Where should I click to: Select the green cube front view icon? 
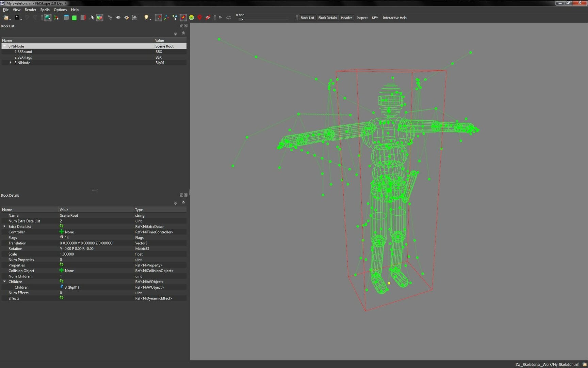pyautogui.click(x=75, y=18)
